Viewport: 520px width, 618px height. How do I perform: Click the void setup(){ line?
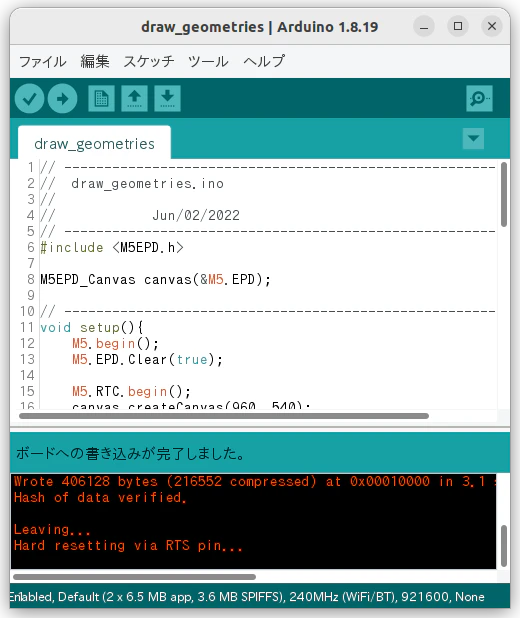(x=92, y=328)
